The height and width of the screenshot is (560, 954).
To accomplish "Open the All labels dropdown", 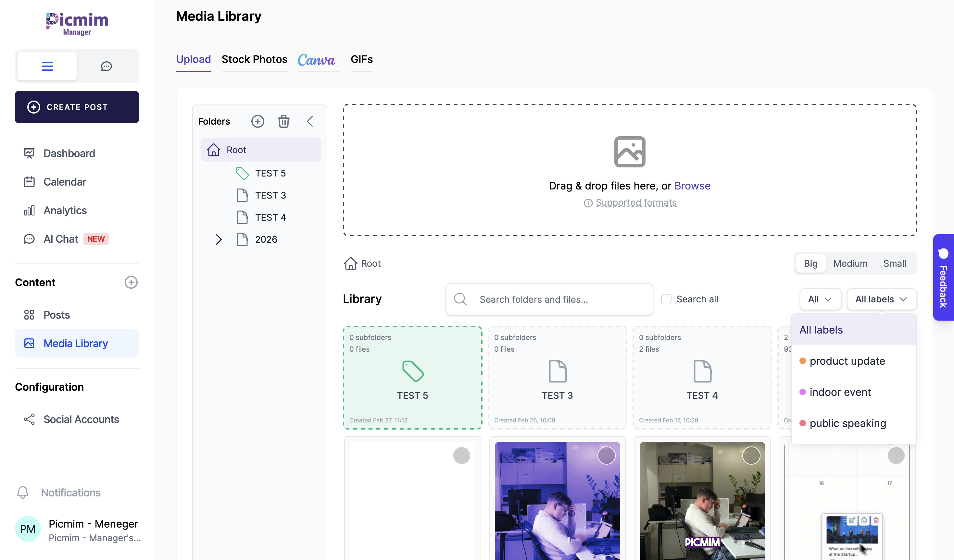I will 881,299.
